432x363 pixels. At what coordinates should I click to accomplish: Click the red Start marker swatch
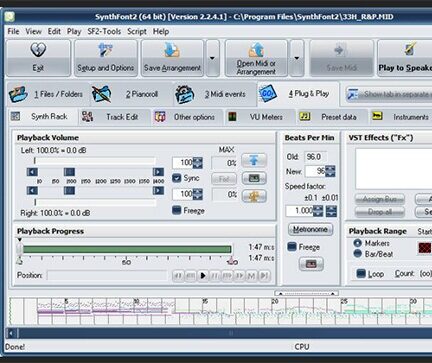coord(424,248)
